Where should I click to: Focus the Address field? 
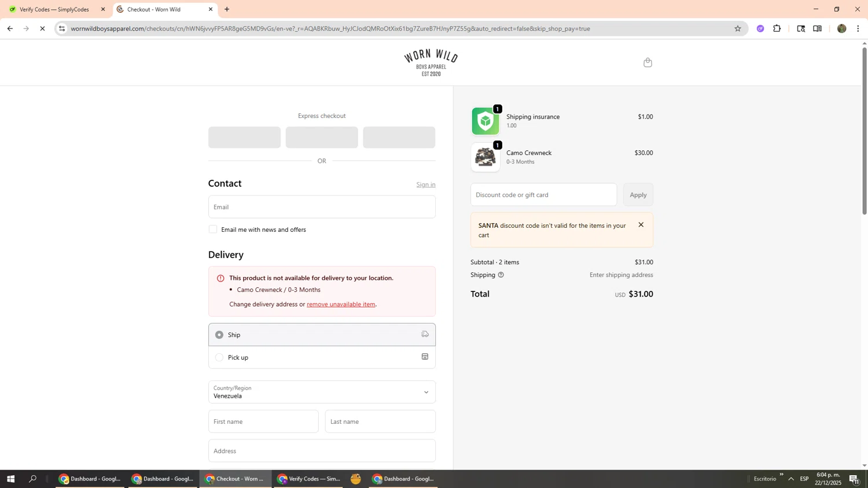pyautogui.click(x=322, y=451)
